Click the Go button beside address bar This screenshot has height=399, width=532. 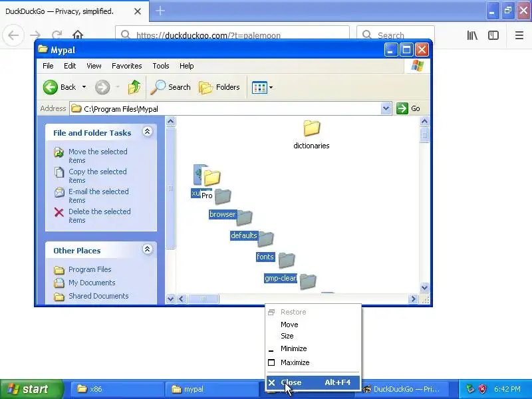[408, 108]
